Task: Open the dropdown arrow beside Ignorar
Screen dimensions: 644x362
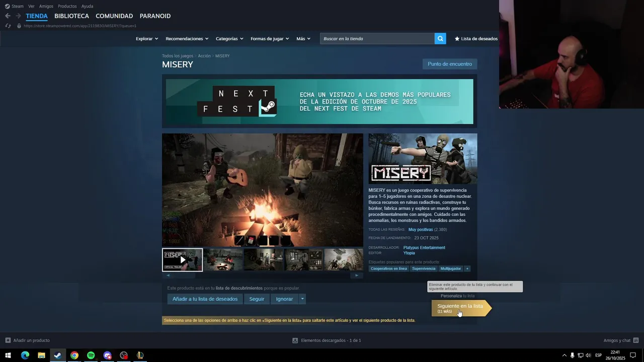Action: pyautogui.click(x=302, y=299)
